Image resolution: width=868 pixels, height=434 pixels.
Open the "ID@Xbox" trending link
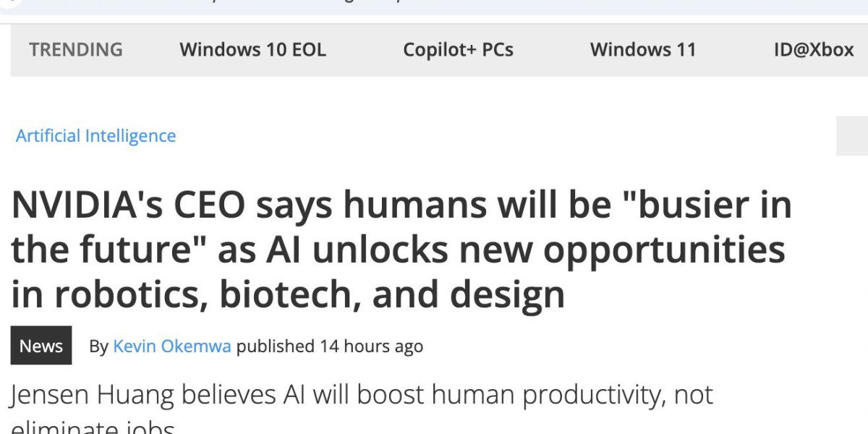point(812,50)
